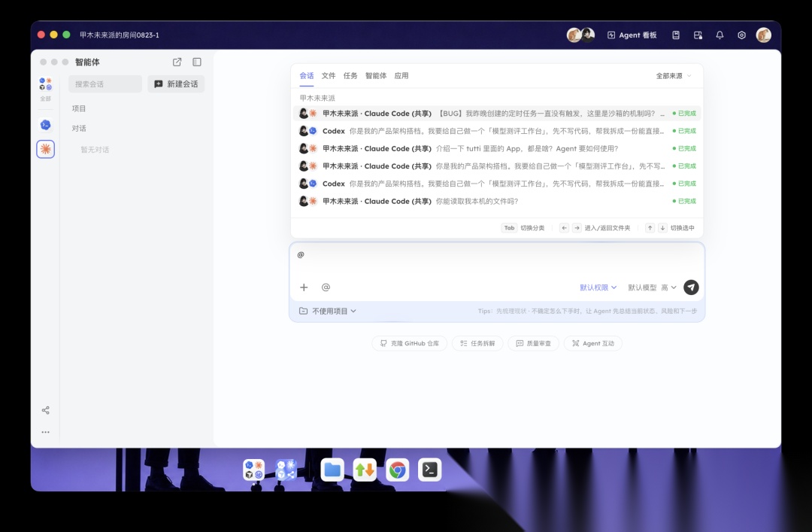This screenshot has width=812, height=532.
Task: Click the share icon at sidebar bottom
Action: pos(46,410)
